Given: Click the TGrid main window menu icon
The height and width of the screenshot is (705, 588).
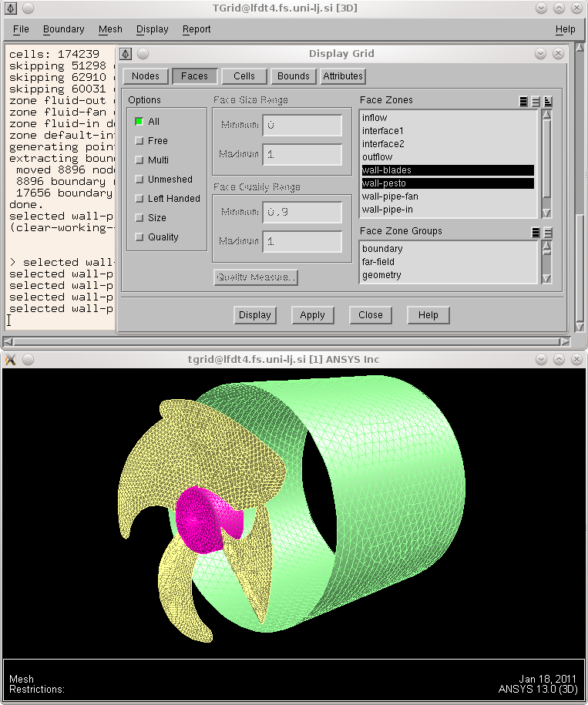Looking at the screenshot, I should coord(12,8).
